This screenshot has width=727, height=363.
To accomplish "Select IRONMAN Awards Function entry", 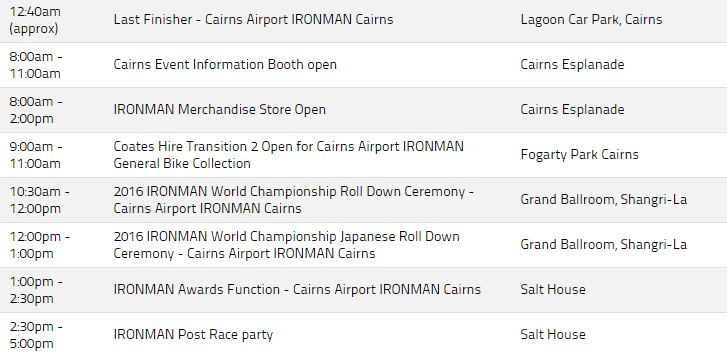I will pyautogui.click(x=297, y=289).
